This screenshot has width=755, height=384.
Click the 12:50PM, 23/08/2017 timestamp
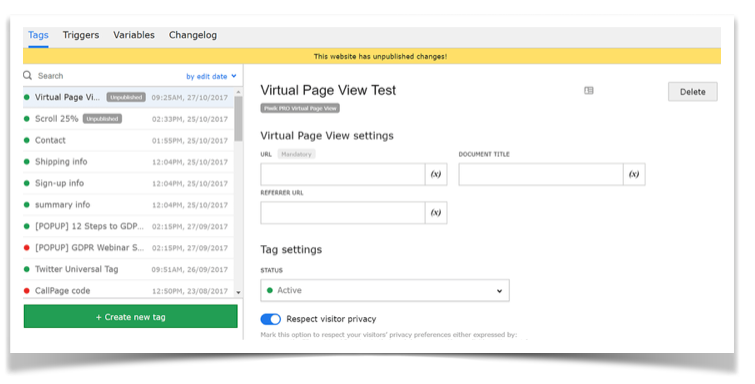[190, 291]
